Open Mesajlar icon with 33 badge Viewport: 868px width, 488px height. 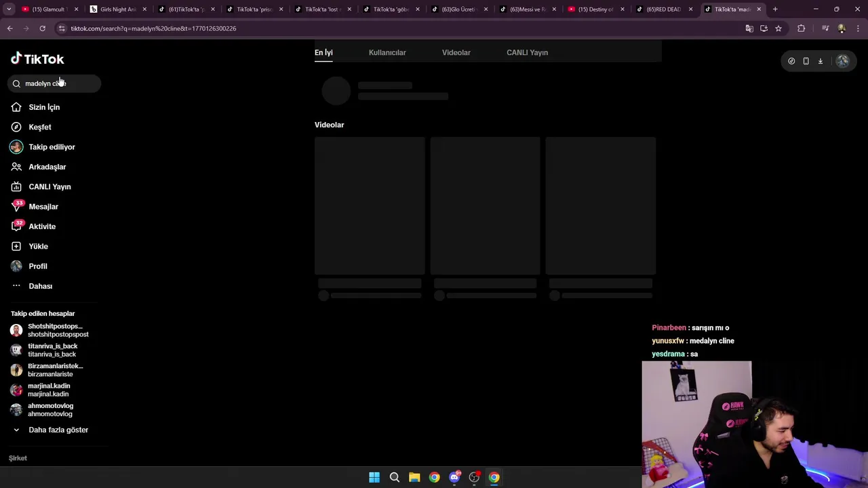coord(16,206)
